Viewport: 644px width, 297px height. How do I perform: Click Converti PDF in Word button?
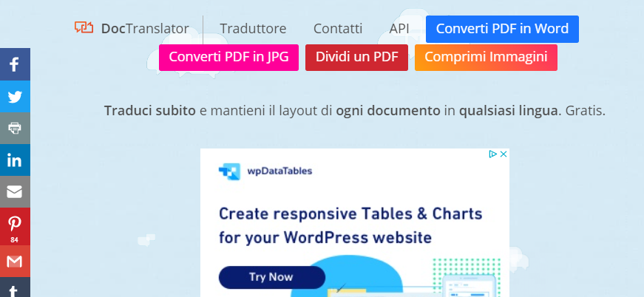point(502,29)
